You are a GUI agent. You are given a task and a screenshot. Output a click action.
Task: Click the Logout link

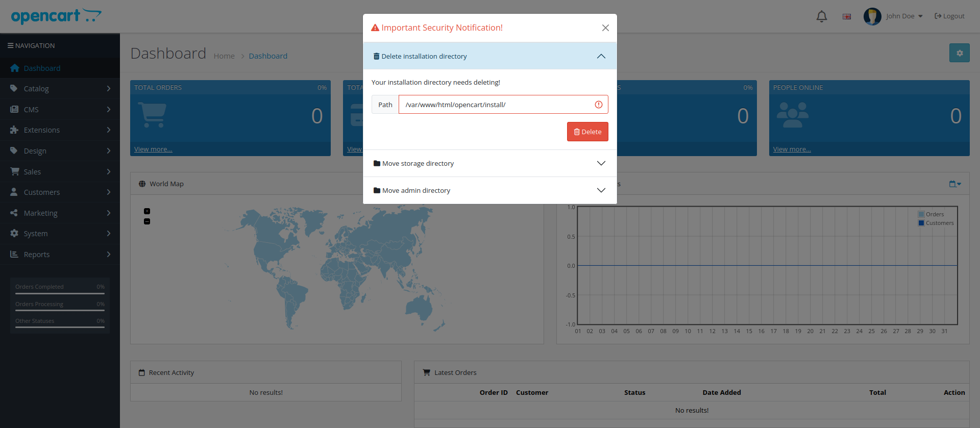[x=949, y=16]
